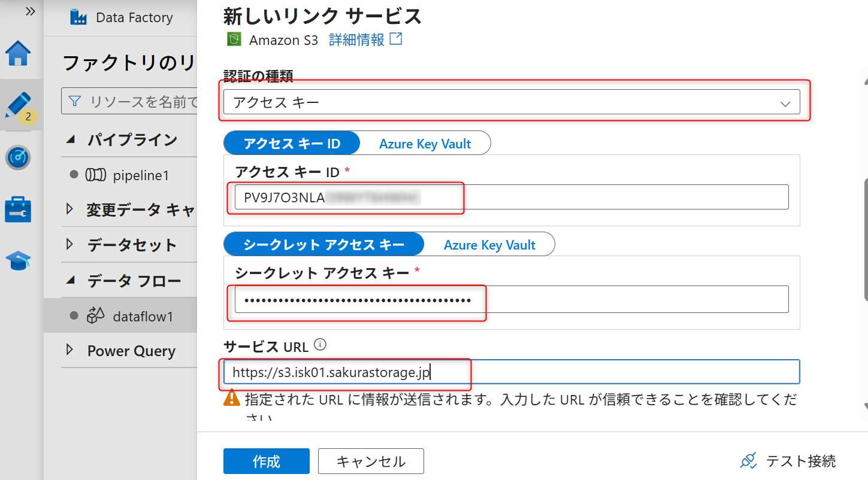The image size is (868, 480).
Task: Click the テスト接続 plug icon
Action: tap(748, 461)
